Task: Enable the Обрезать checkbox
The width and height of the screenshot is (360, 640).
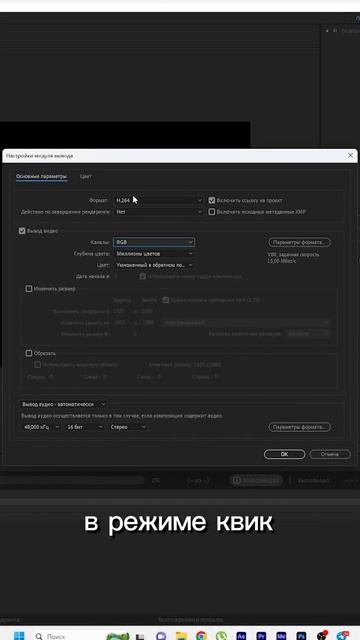Action: (x=29, y=353)
